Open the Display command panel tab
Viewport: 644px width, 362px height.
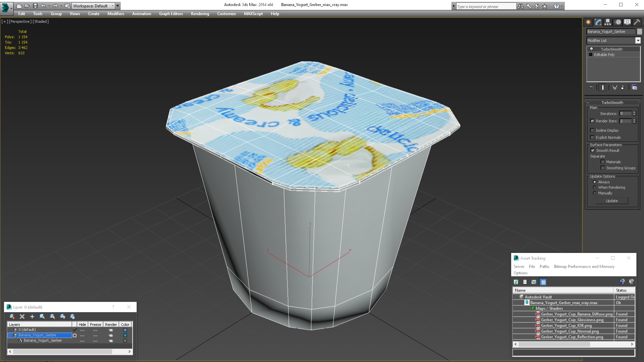pos(627,22)
